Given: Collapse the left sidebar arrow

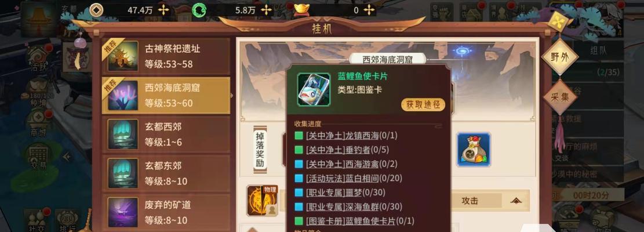Looking at the screenshot, I should pyautogui.click(x=66, y=157).
